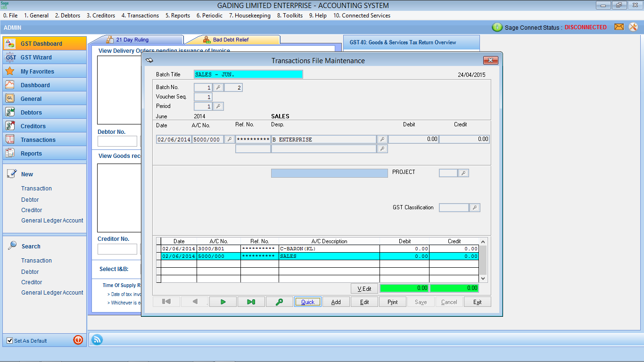The height and width of the screenshot is (362, 644).
Task: Switch to 21 Day Ruling tab
Action: pos(136,40)
